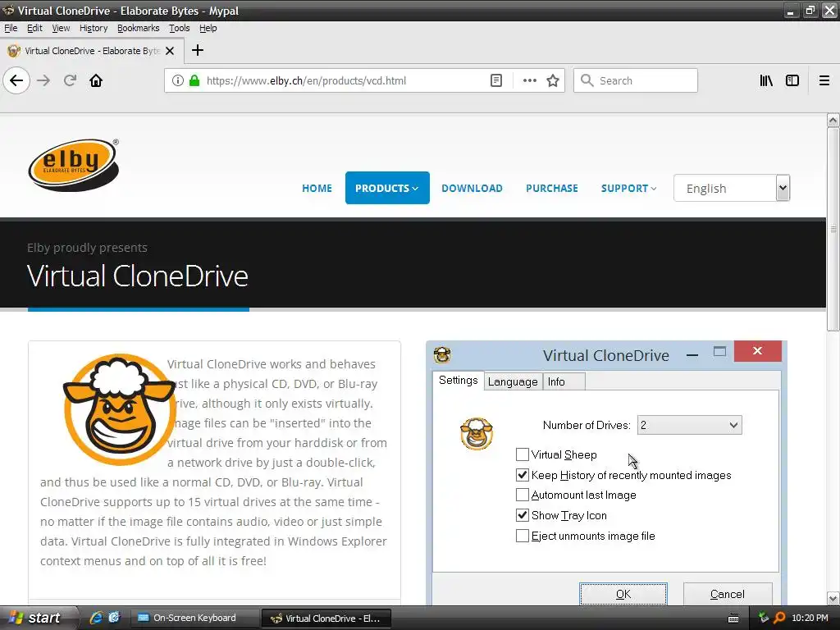Click the Virtual CloneDrive taskbar button
The width and height of the screenshot is (840, 630).
pyautogui.click(x=326, y=619)
